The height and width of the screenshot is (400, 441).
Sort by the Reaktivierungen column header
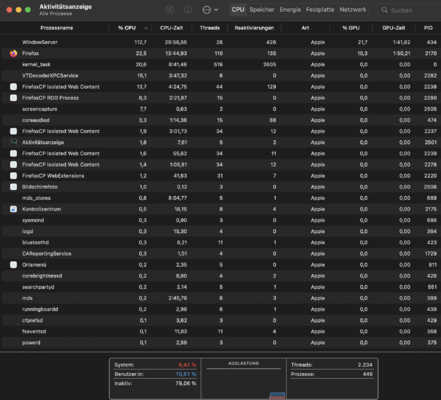[x=254, y=28]
